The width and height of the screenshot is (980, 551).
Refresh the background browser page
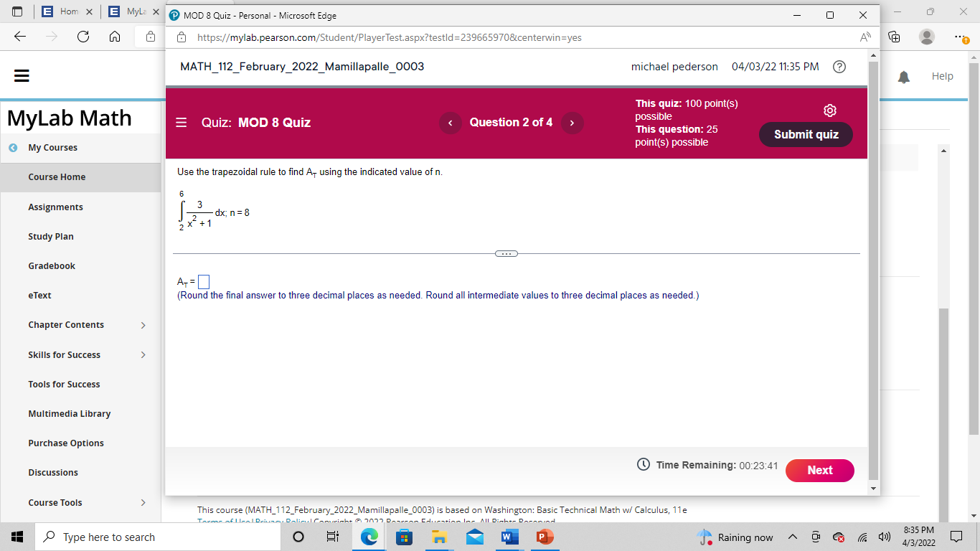(x=83, y=37)
